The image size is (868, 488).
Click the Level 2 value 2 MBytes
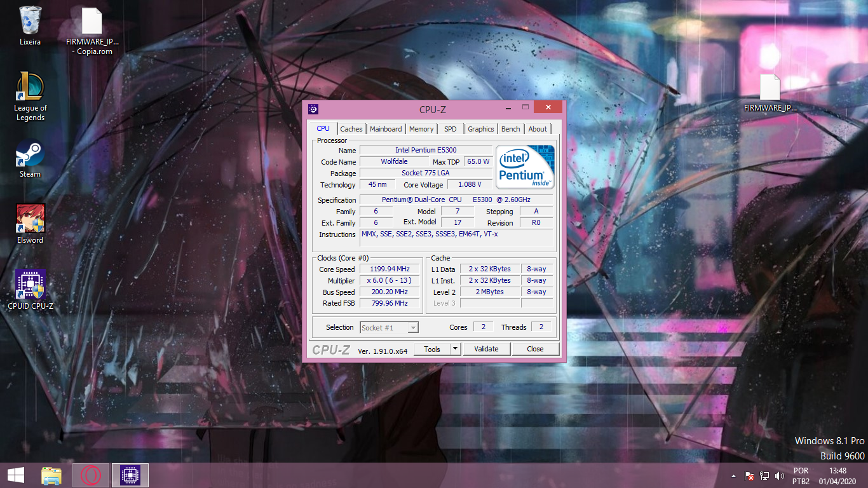click(489, 292)
